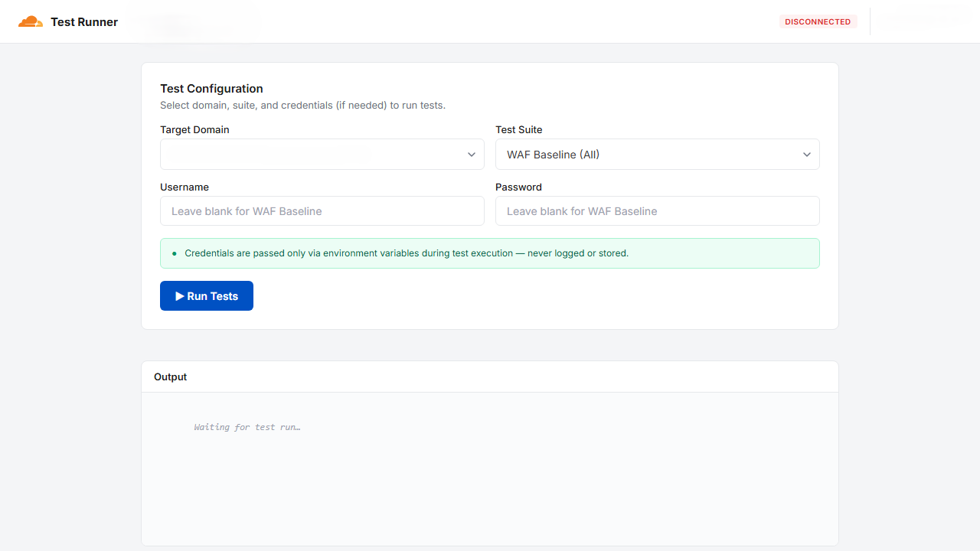Viewport: 980px width, 551px height.
Task: Open the Target Domain dropdown
Action: click(322, 154)
